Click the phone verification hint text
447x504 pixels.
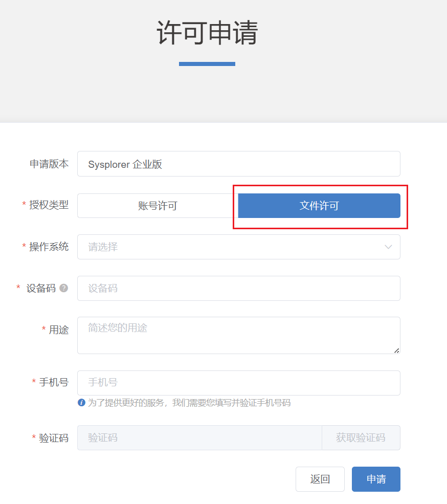tap(189, 403)
